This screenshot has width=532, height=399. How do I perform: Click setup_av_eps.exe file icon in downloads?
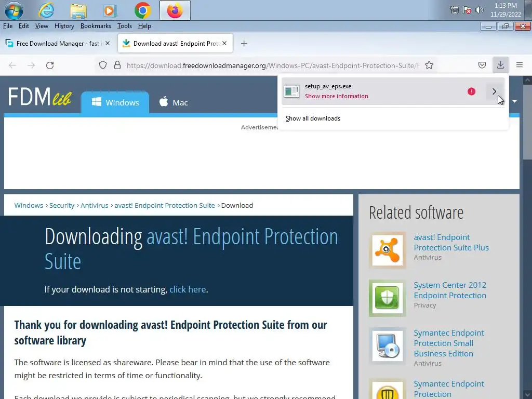pyautogui.click(x=291, y=91)
